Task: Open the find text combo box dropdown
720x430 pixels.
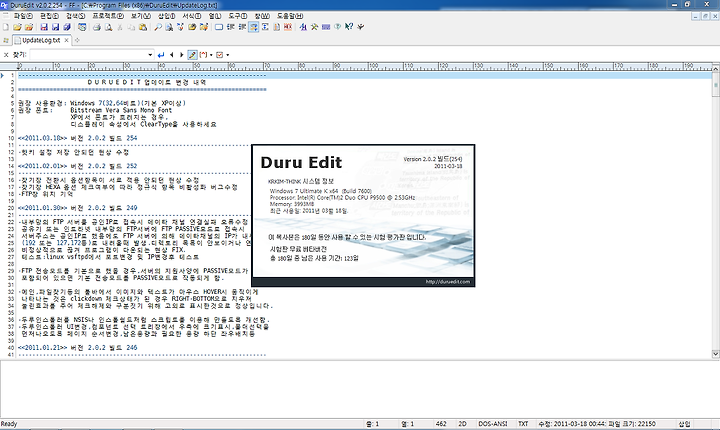Action: point(150,55)
